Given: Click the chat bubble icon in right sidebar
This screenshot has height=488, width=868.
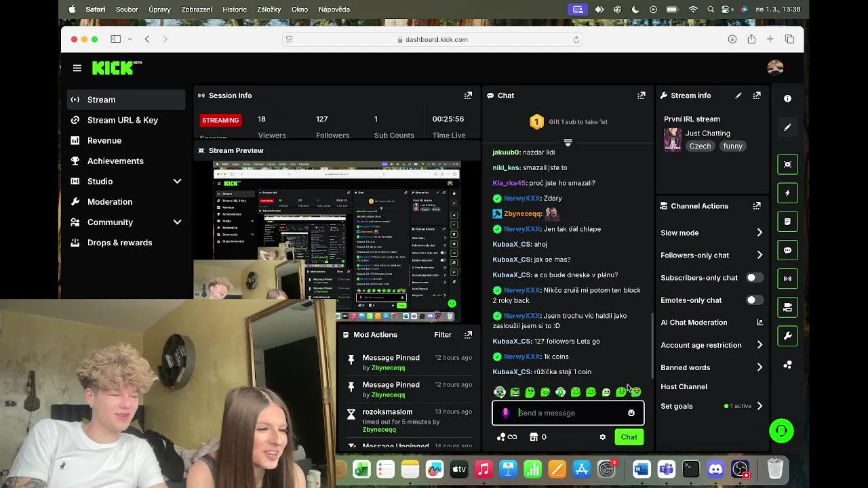Looking at the screenshot, I should coord(787,250).
